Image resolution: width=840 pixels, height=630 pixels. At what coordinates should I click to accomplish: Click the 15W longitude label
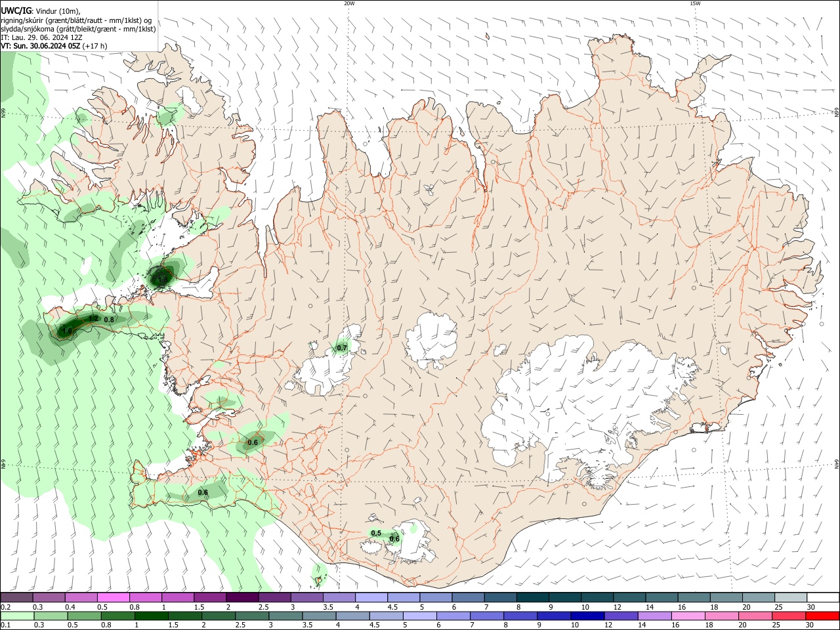pos(695,3)
